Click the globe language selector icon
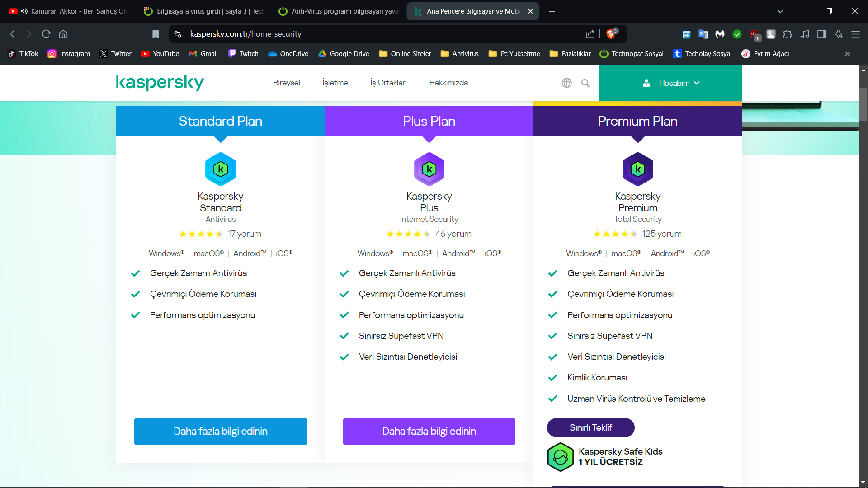Screen dimensions: 868x488 point(566,83)
